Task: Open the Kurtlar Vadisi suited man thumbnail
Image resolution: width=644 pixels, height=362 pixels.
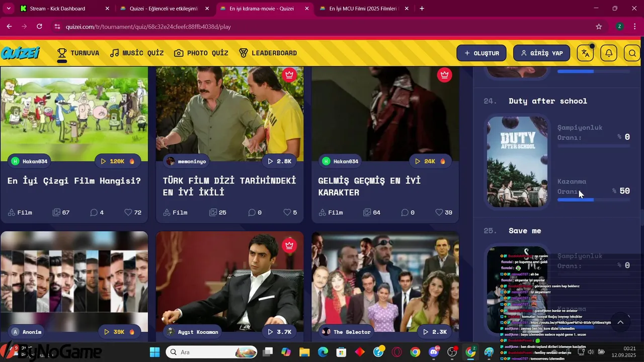Action: pos(229,282)
